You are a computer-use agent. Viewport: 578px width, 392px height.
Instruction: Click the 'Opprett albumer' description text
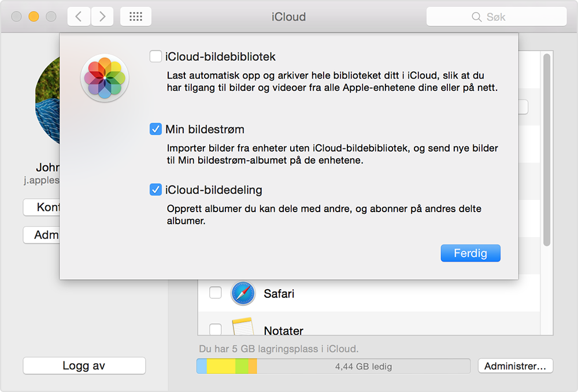(x=324, y=215)
